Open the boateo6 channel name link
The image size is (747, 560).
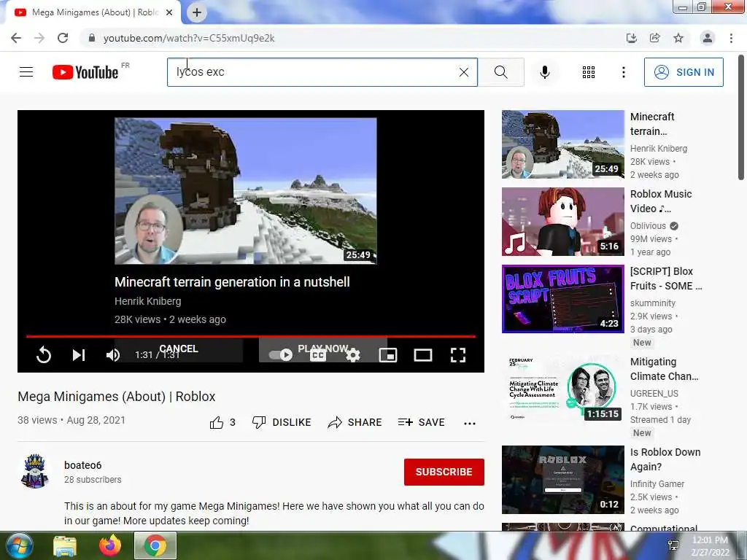83,465
